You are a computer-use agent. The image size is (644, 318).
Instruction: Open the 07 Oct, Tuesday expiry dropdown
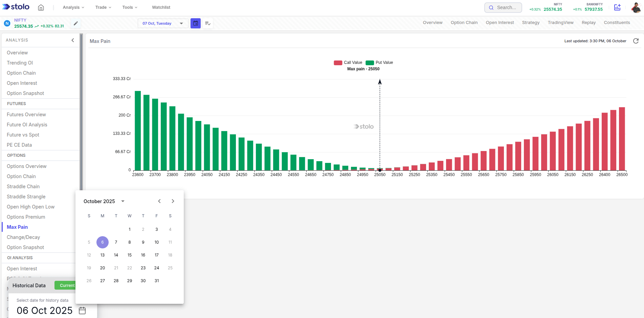coord(163,23)
